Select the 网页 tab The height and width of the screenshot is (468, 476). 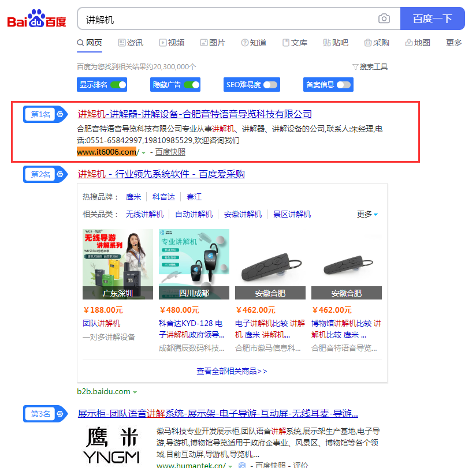[x=90, y=43]
